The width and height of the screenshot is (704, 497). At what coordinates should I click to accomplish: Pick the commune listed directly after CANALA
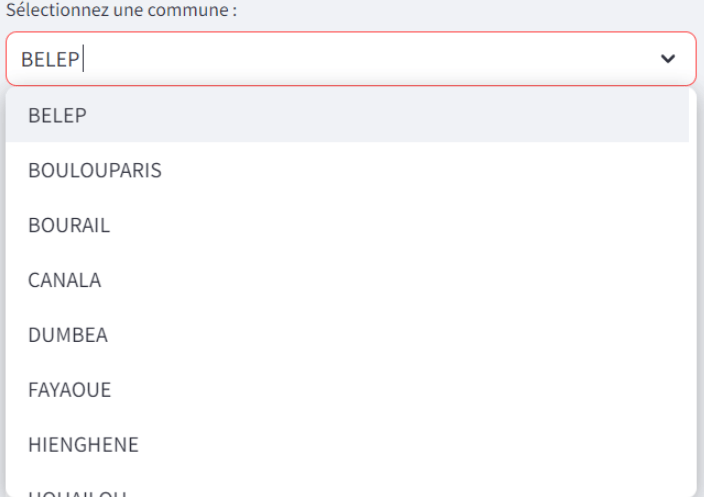pos(68,335)
